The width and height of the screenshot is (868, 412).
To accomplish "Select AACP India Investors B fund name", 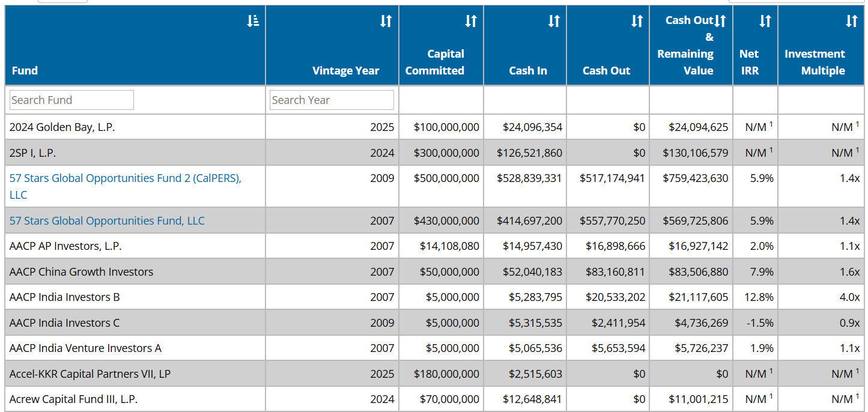I will click(64, 297).
